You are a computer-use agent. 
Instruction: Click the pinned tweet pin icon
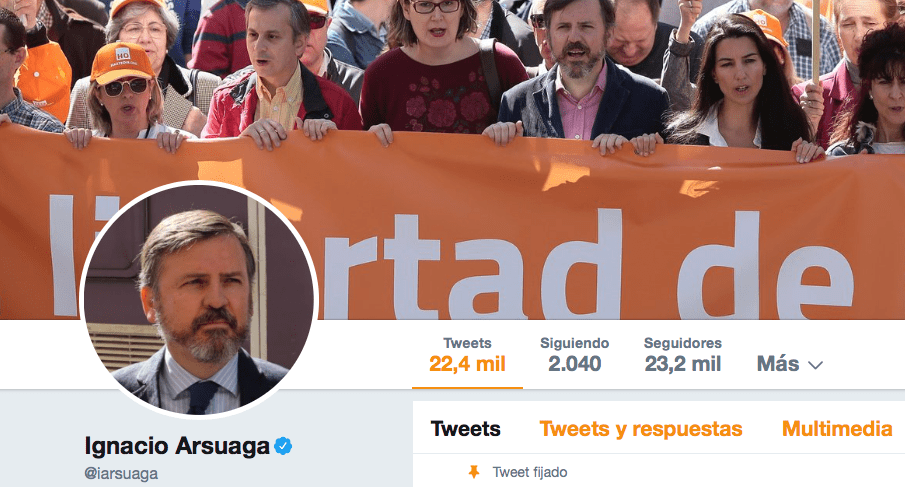click(474, 472)
